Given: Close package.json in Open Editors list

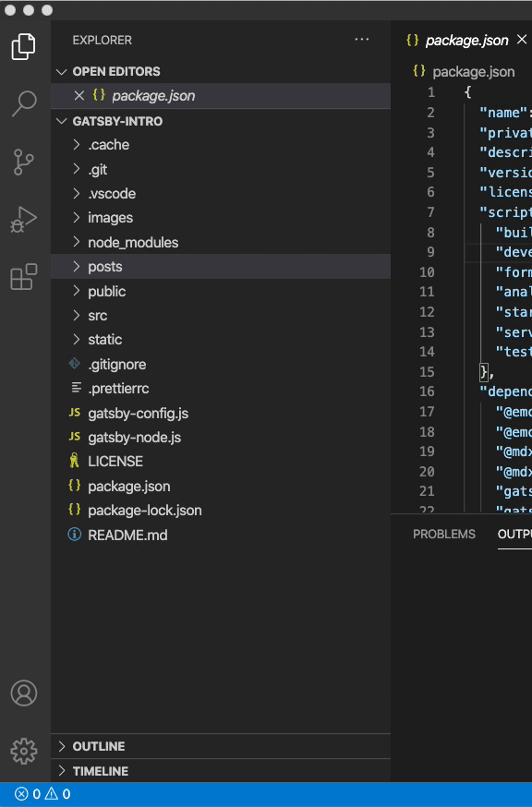Looking at the screenshot, I should (x=79, y=96).
